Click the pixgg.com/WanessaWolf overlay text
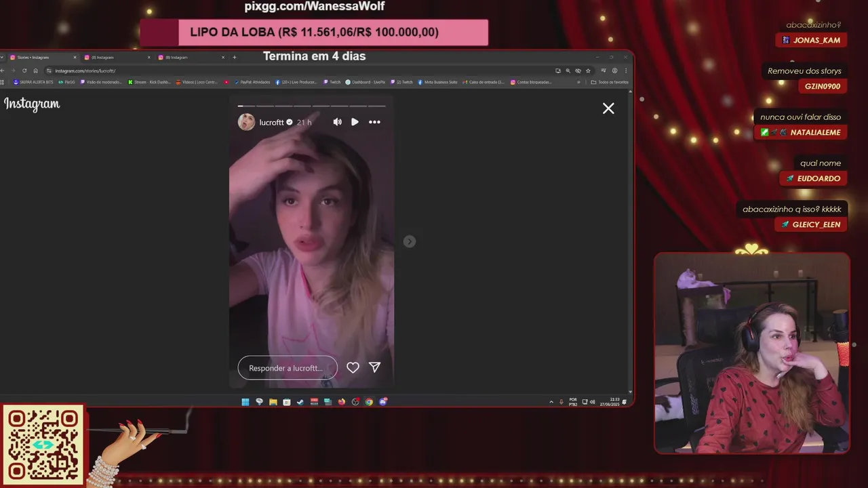 [x=315, y=6]
